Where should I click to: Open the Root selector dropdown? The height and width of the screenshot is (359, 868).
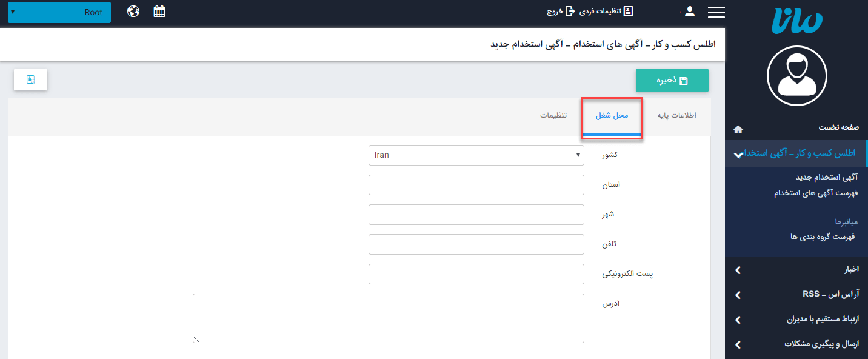pyautogui.click(x=58, y=12)
